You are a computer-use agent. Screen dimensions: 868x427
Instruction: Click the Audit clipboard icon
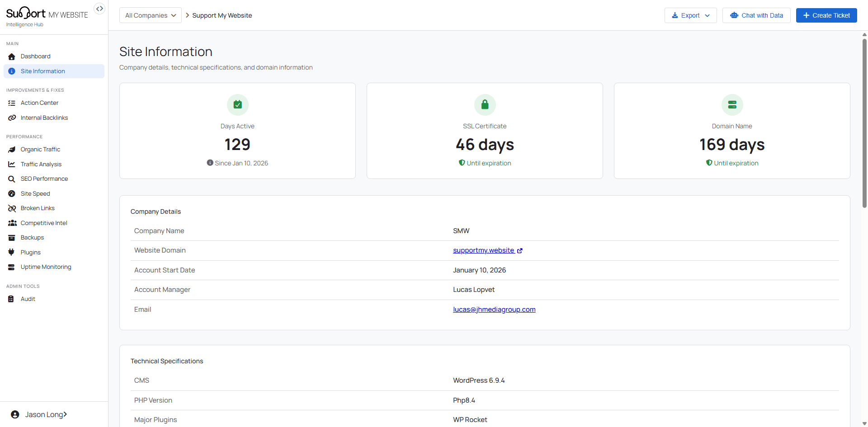pyautogui.click(x=11, y=299)
